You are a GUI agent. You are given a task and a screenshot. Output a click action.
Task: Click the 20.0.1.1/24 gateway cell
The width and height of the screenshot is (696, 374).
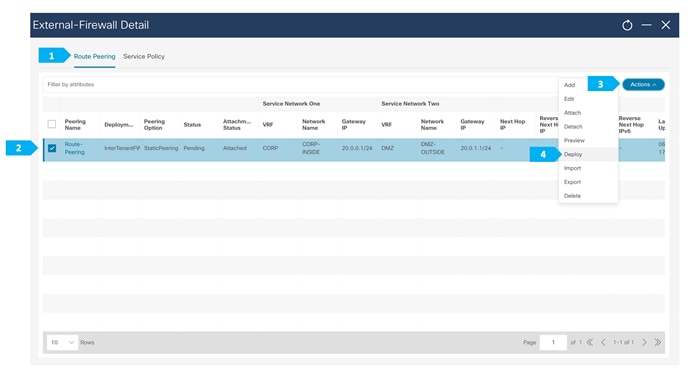pos(476,148)
